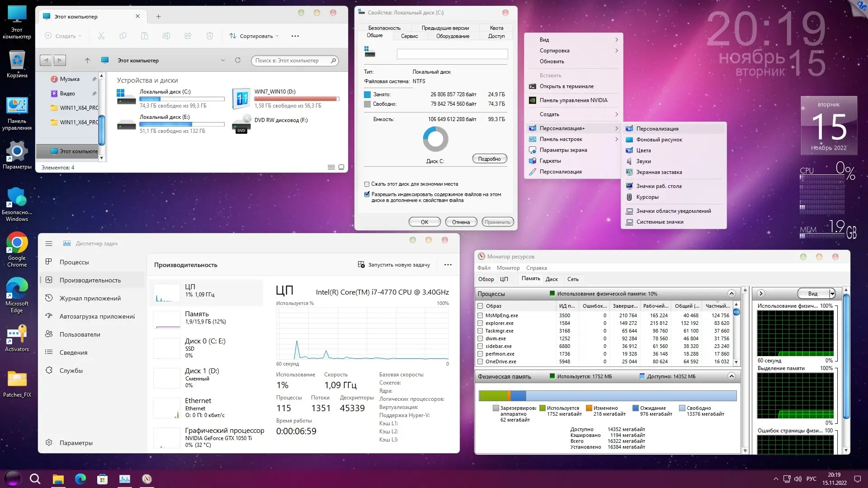Click Запустить новую задачу in Task Manager
The width and height of the screenshot is (868, 488).
pos(394,264)
